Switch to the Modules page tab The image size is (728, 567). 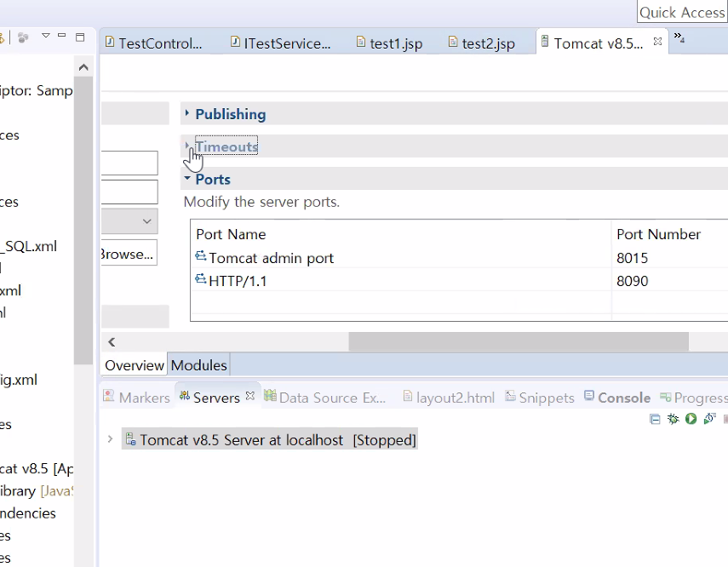198,365
